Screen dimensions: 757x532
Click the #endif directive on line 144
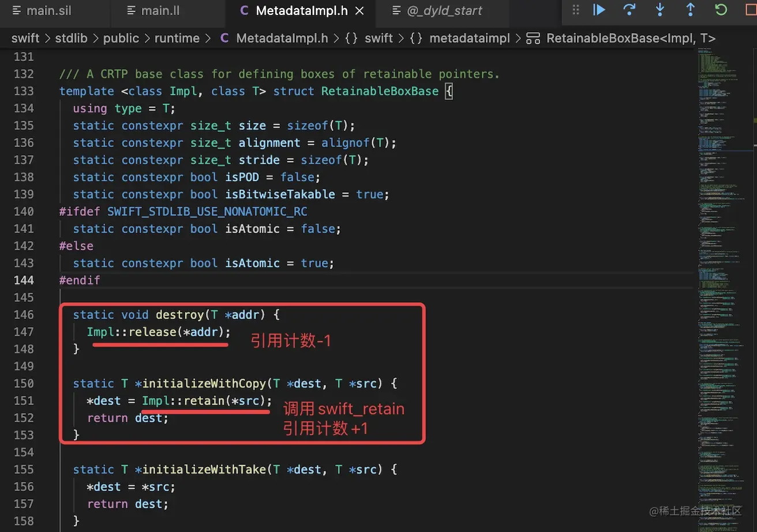coord(80,280)
